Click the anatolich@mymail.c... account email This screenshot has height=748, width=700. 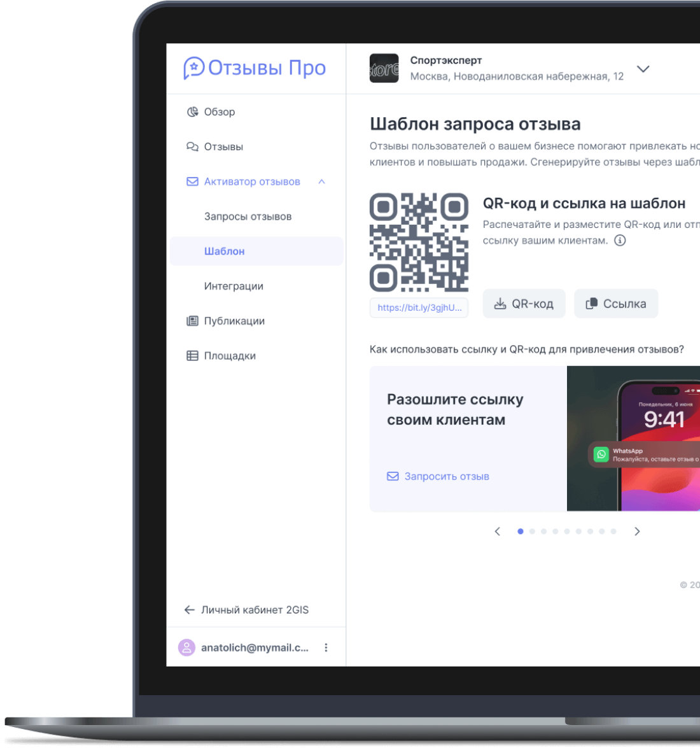tap(255, 647)
